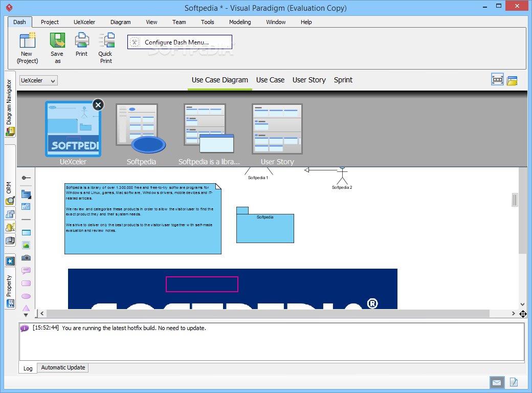Select the callout shape tool
The image size is (532, 393).
(x=26, y=271)
